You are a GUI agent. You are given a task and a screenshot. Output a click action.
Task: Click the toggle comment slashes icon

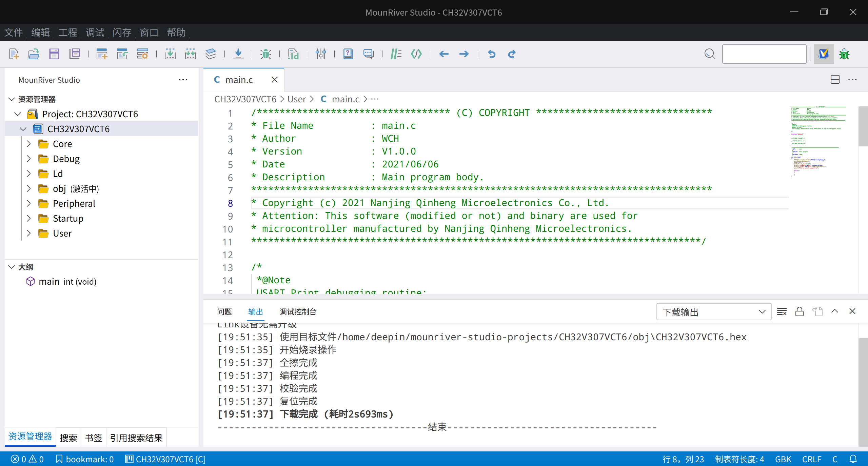[396, 54]
